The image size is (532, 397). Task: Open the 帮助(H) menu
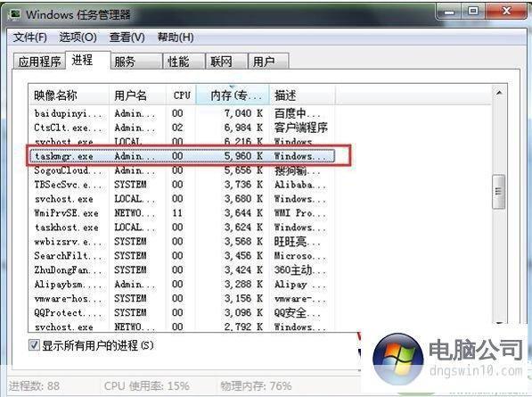pos(176,37)
